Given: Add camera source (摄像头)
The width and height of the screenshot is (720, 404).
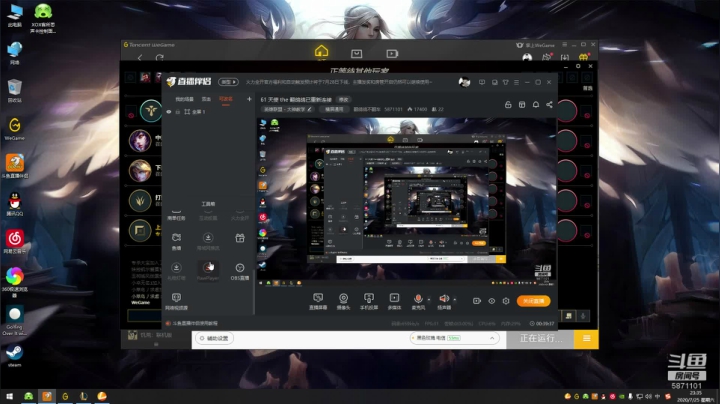Looking at the screenshot, I should (343, 301).
